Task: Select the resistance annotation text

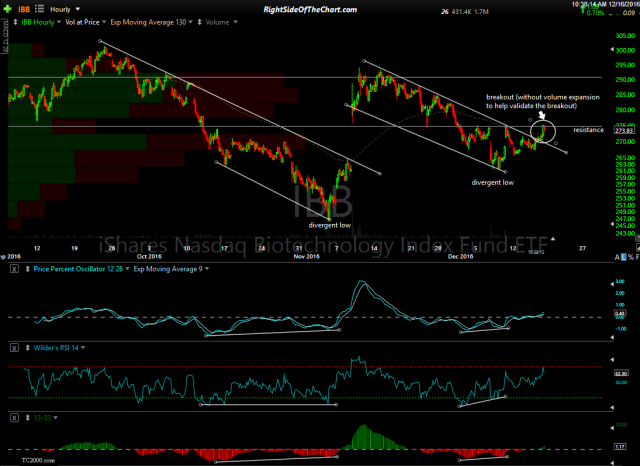Action: click(588, 130)
